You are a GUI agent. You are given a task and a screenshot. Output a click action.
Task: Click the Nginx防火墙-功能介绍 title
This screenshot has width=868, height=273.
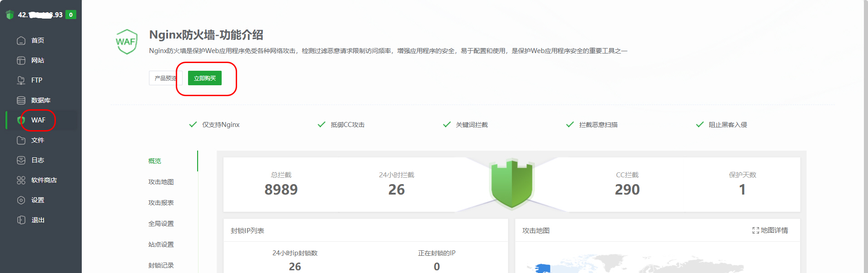click(x=206, y=35)
